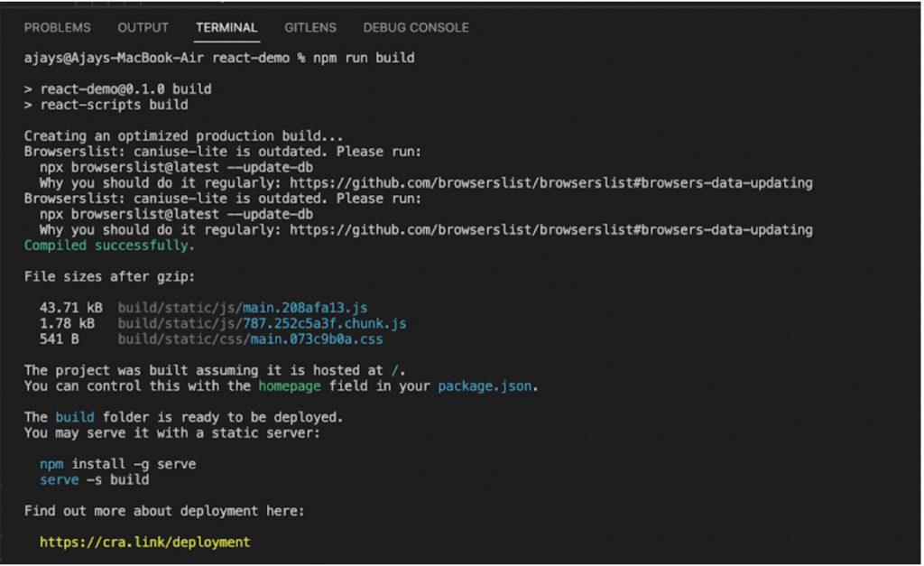Click the highlighted homepage field text
This screenshot has height=566, width=924.
point(289,385)
